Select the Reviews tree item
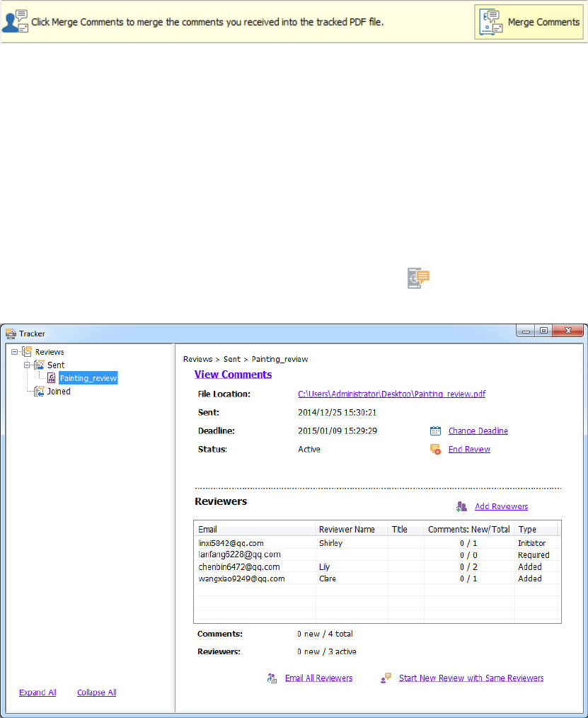Screen dimensions: 588x718 (x=50, y=352)
